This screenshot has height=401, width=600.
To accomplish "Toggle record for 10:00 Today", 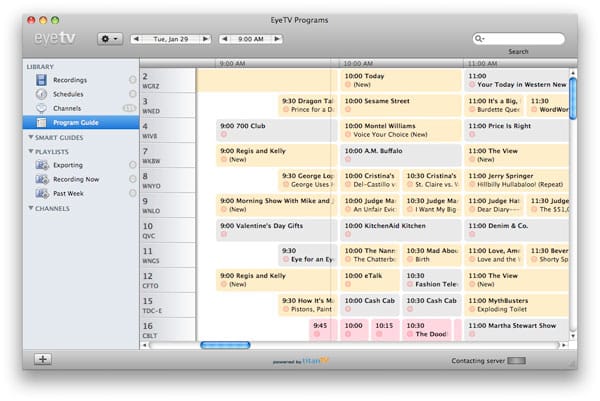I will pos(348,85).
